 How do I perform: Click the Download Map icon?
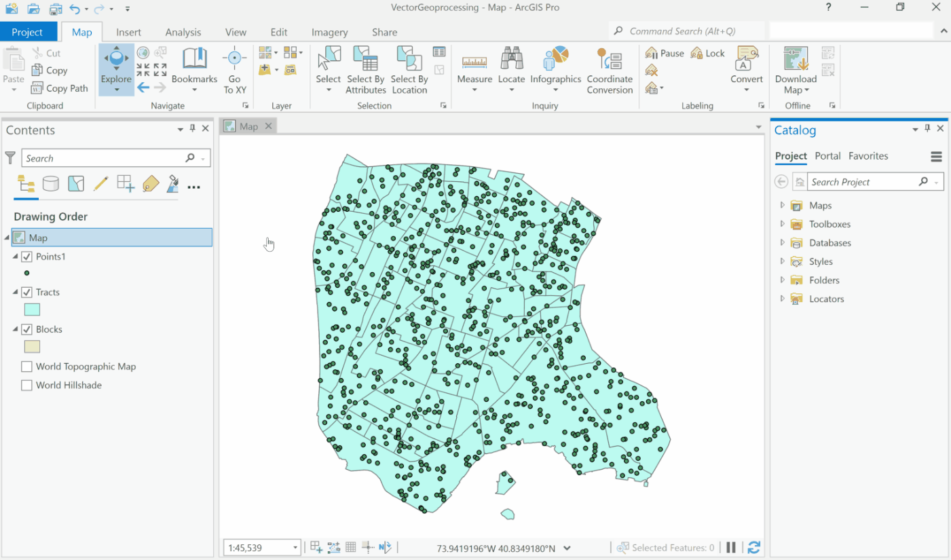tap(794, 61)
